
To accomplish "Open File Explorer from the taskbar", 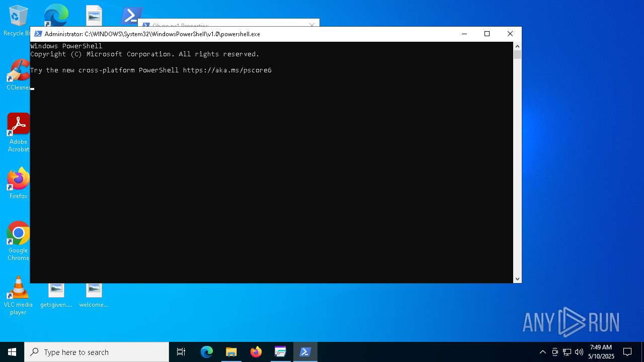I will click(231, 352).
